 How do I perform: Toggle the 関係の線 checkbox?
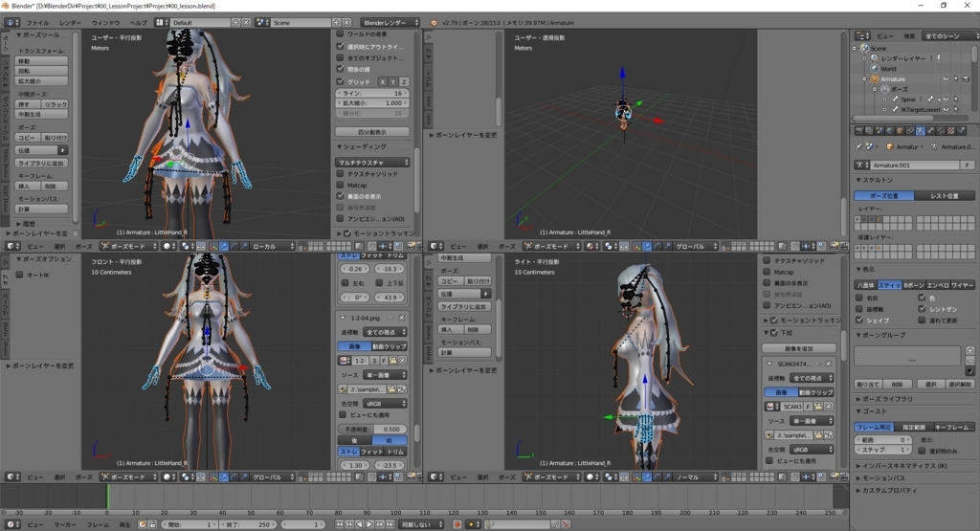click(341, 69)
